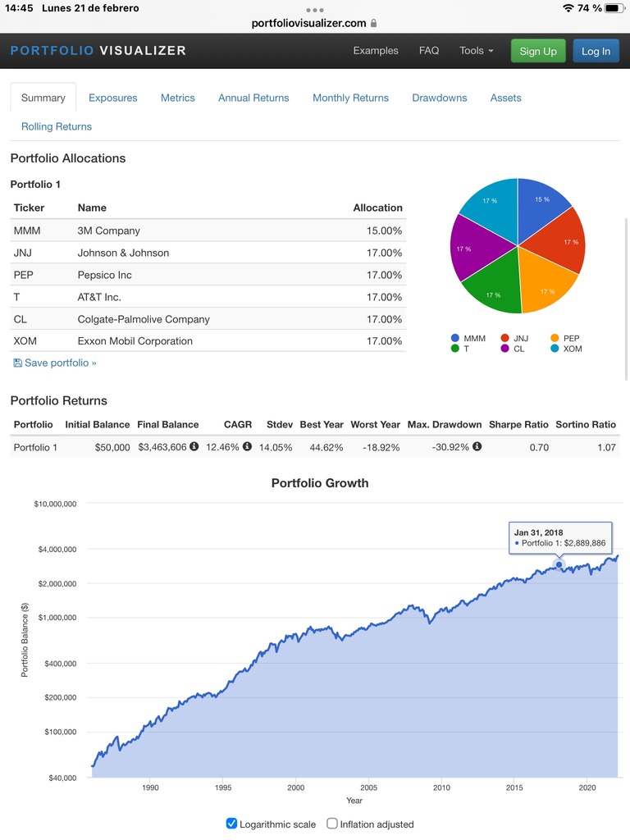This screenshot has height=840, width=630.
Task: Click the AT&T Inc. row name
Action: click(x=99, y=297)
